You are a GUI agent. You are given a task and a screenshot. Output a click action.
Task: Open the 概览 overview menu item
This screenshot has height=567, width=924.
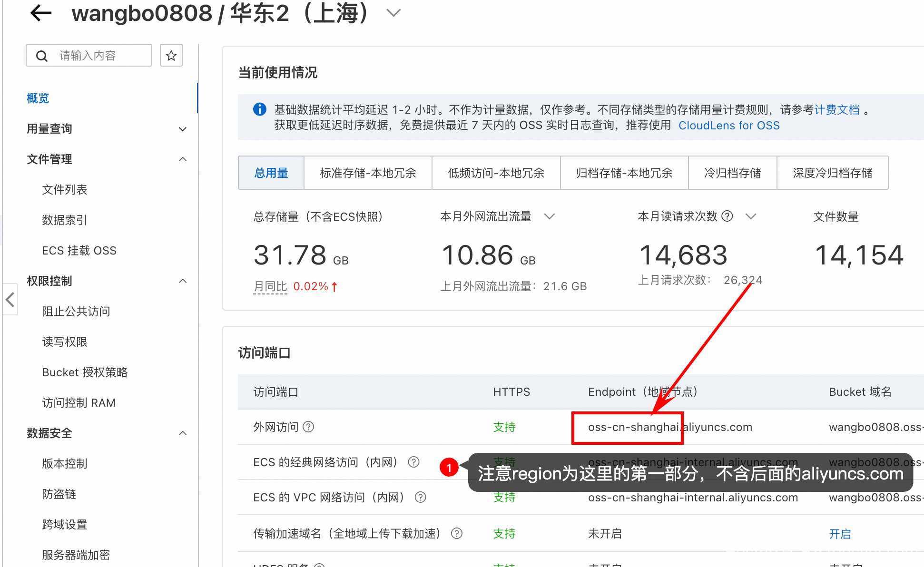point(38,98)
